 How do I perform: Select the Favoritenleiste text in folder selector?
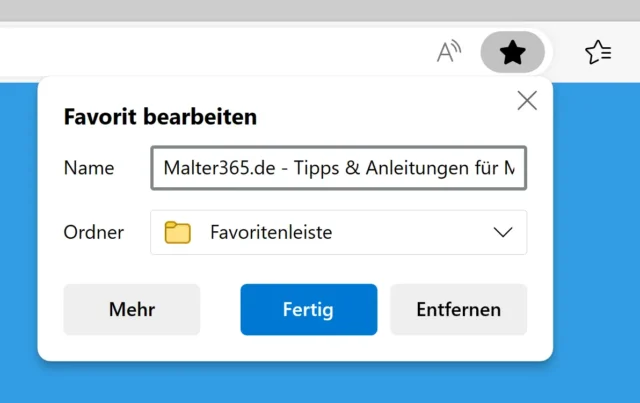pyautogui.click(x=270, y=233)
